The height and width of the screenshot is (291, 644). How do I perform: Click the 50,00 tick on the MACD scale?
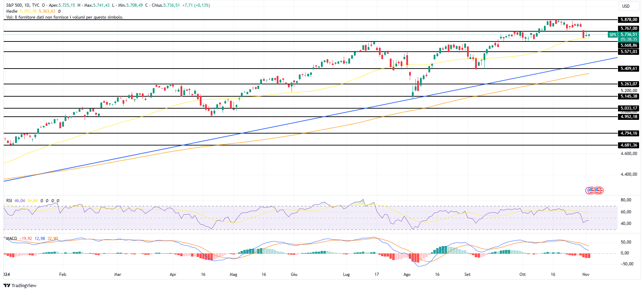point(626,242)
